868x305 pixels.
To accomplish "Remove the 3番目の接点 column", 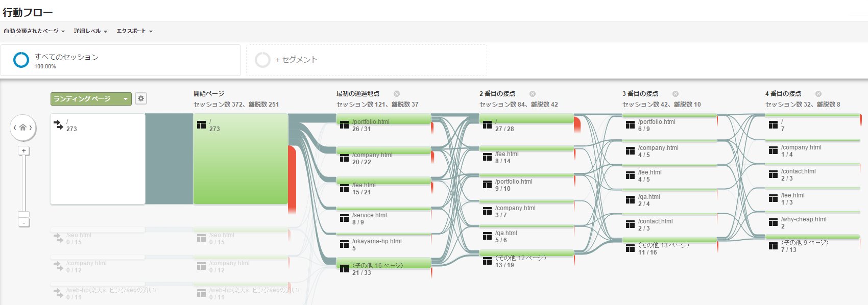I will pos(676,94).
